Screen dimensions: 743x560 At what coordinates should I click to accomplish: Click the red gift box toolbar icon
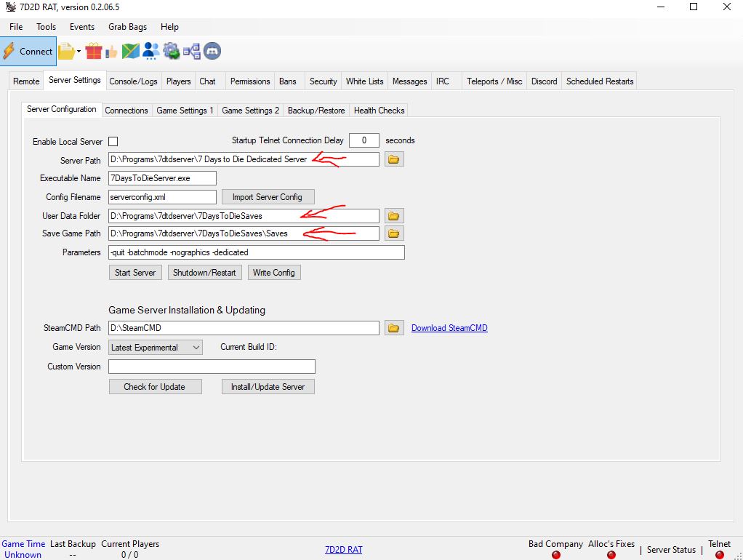pyautogui.click(x=94, y=51)
